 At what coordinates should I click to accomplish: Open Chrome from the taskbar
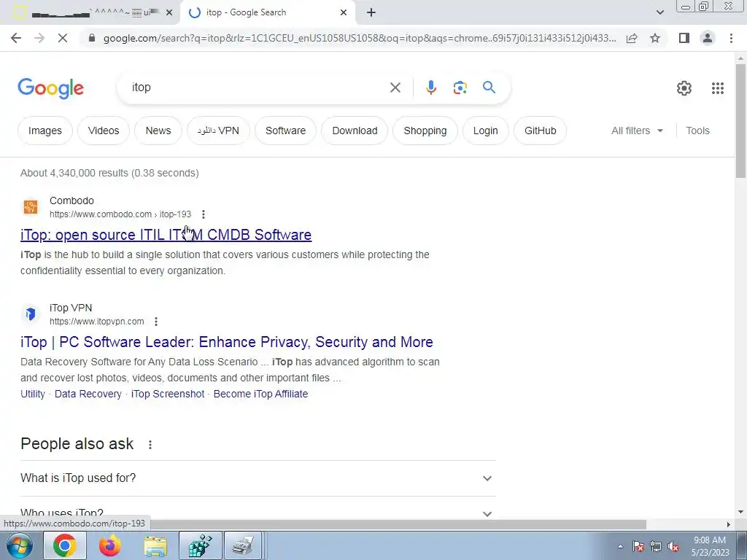pyautogui.click(x=65, y=545)
